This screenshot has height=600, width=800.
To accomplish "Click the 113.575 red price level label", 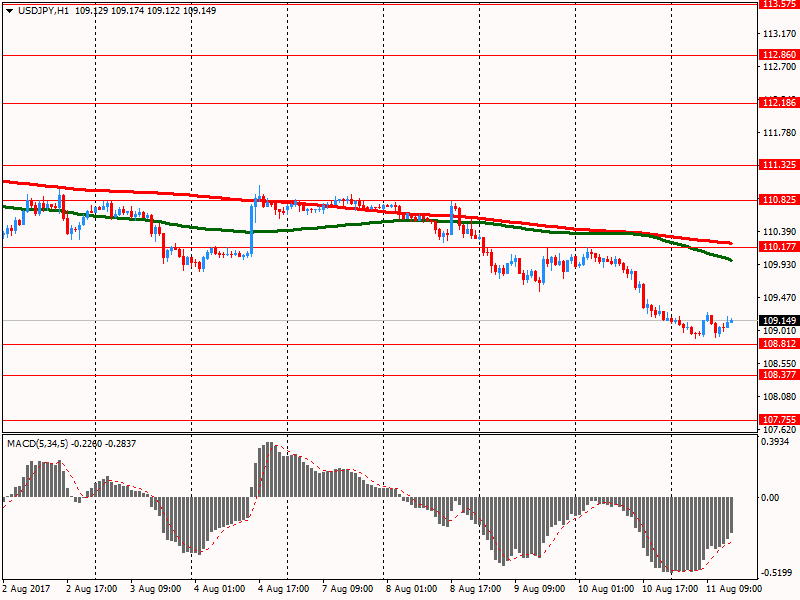I will 779,4.
